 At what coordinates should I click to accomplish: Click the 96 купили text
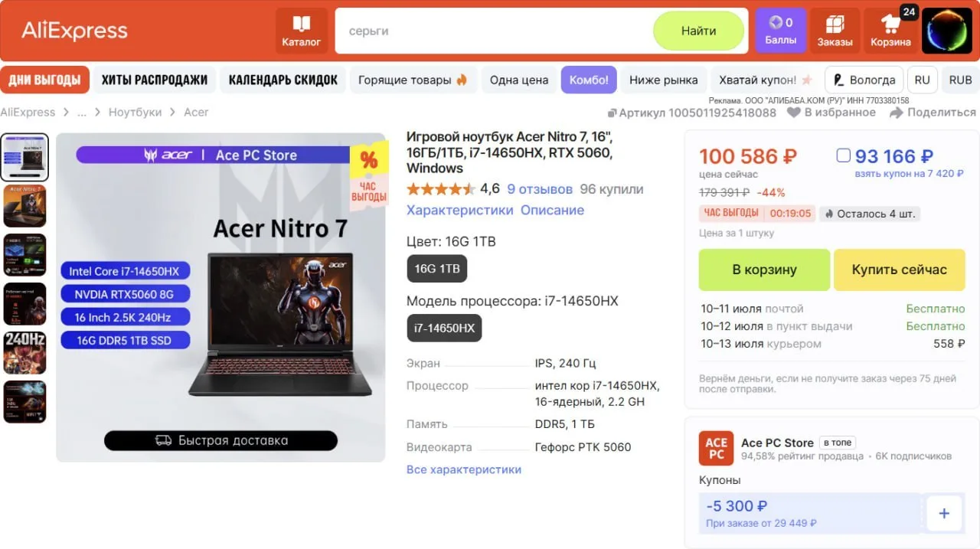pyautogui.click(x=612, y=189)
